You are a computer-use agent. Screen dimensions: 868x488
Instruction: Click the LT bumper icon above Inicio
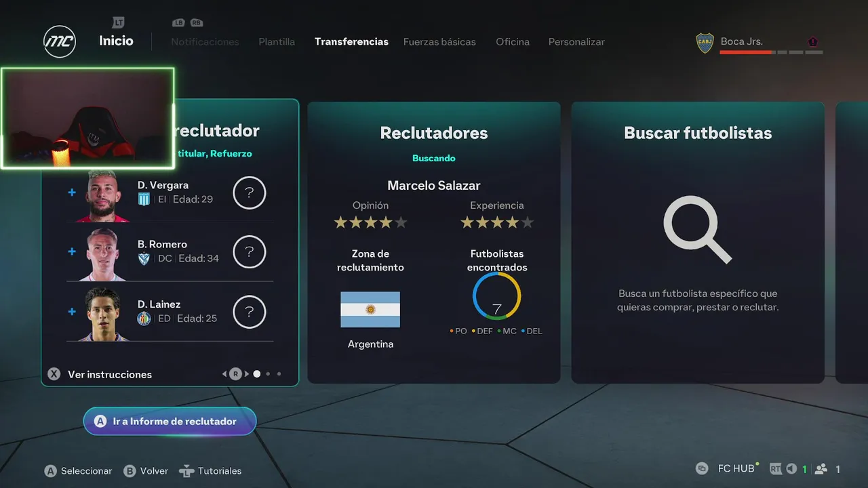[119, 23]
